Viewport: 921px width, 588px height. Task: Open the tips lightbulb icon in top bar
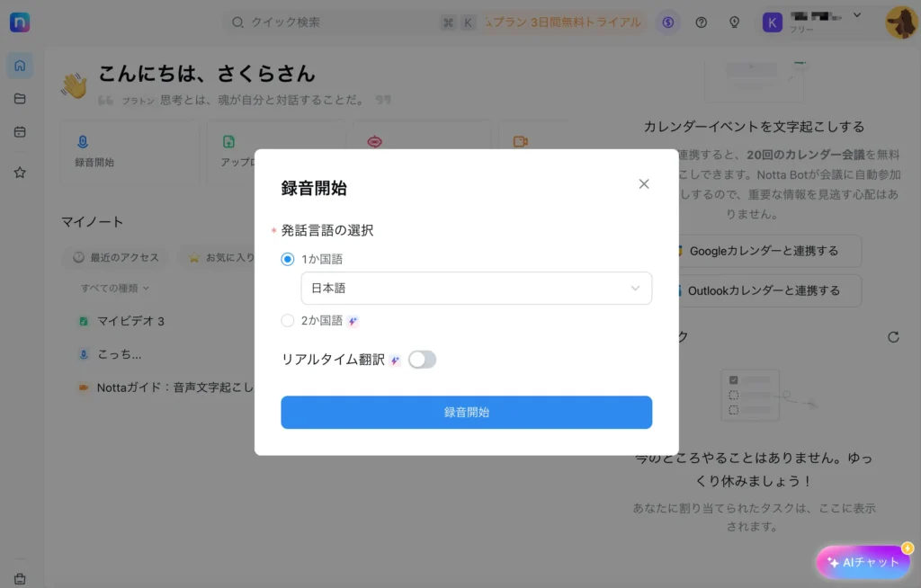click(x=734, y=22)
